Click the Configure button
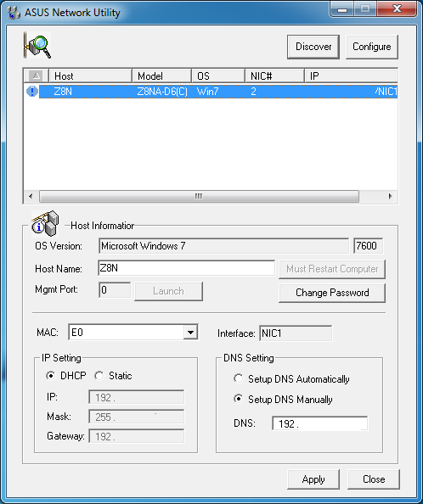 (372, 47)
